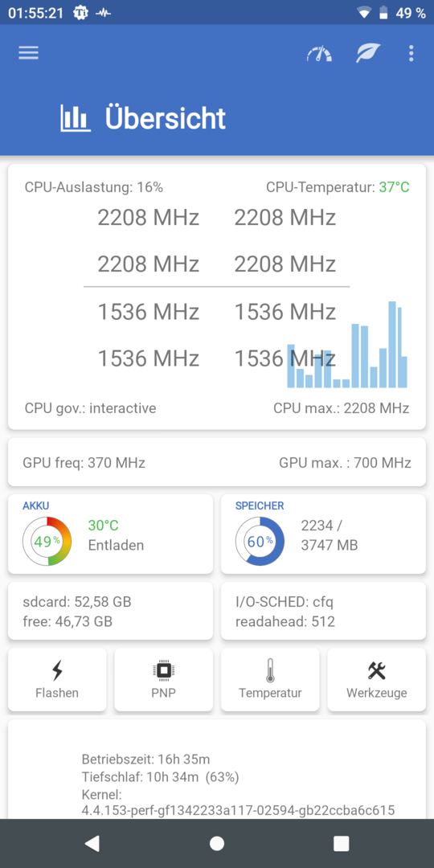
Task: Open the sdcard storage info card
Action: pos(110,611)
